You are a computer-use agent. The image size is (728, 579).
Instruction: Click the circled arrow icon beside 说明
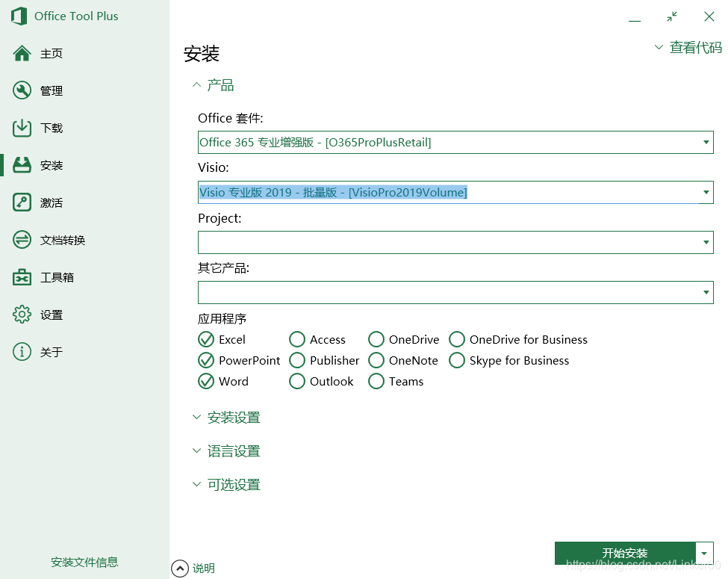pyautogui.click(x=180, y=569)
